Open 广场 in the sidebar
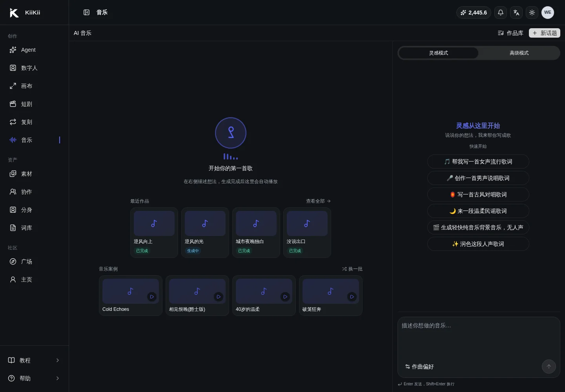Image resolution: width=565 pixels, height=392 pixels. tap(35, 261)
